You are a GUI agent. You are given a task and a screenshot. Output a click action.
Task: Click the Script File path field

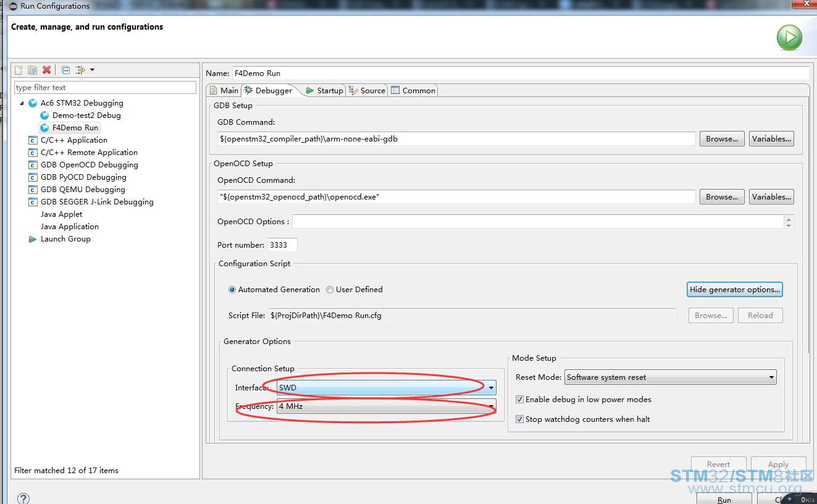[x=472, y=316]
